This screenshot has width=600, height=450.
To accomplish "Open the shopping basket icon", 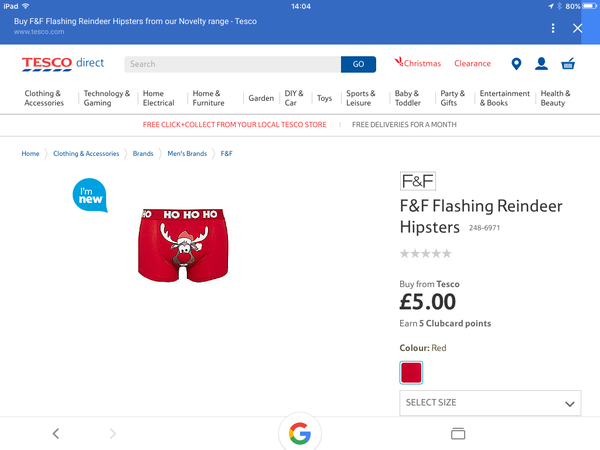I will [x=568, y=64].
